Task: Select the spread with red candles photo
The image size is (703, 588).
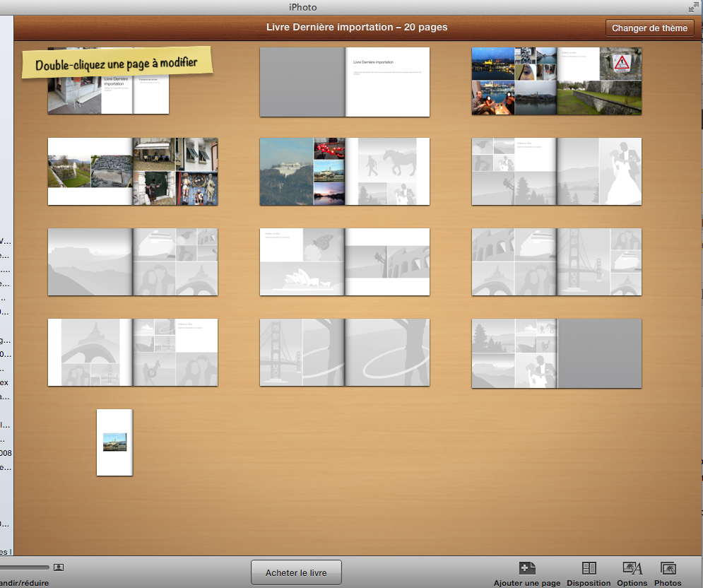Action: [x=345, y=172]
